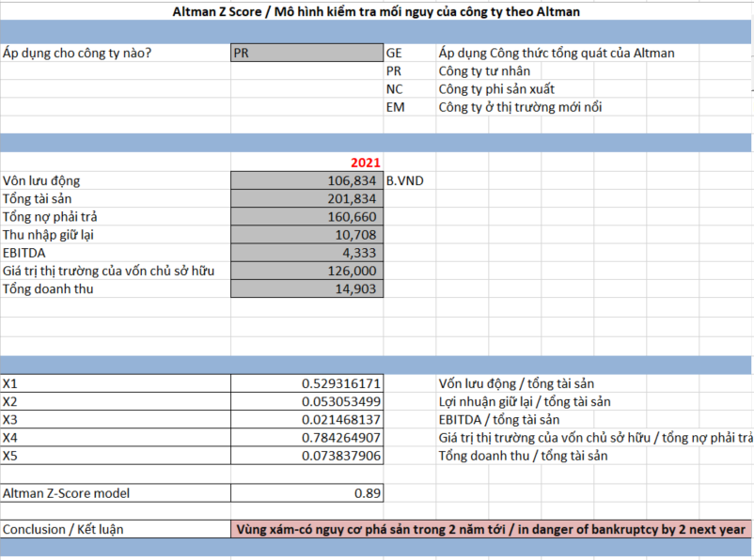The width and height of the screenshot is (754, 560).
Task: Select the company type input cell PR
Action: (x=306, y=53)
